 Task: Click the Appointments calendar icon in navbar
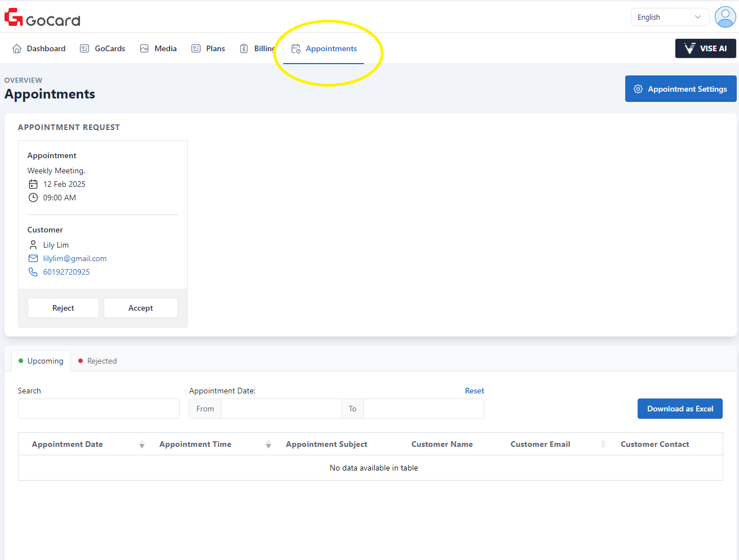296,49
